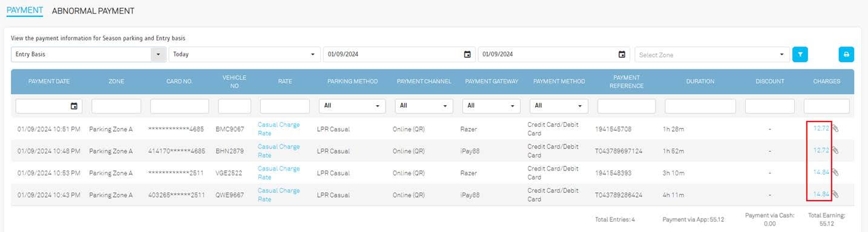Select Total Earning 55.12 summary
The width and height of the screenshot is (868, 232).
[826, 219]
